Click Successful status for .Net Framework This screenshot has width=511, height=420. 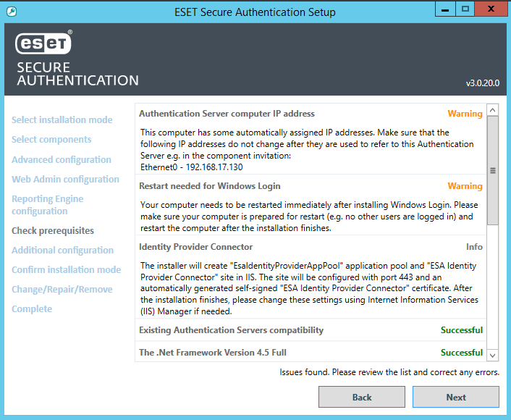462,352
